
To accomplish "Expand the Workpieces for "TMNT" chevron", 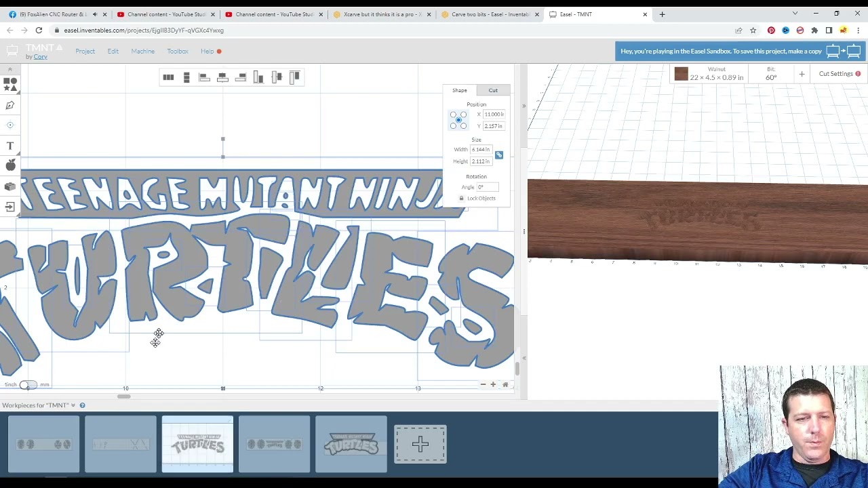I will click(x=73, y=405).
